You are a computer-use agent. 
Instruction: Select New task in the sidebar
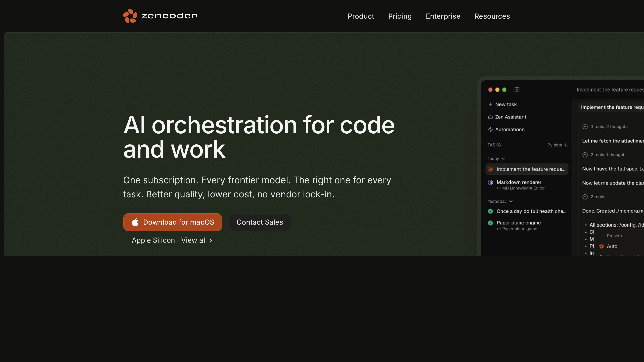[x=506, y=104]
